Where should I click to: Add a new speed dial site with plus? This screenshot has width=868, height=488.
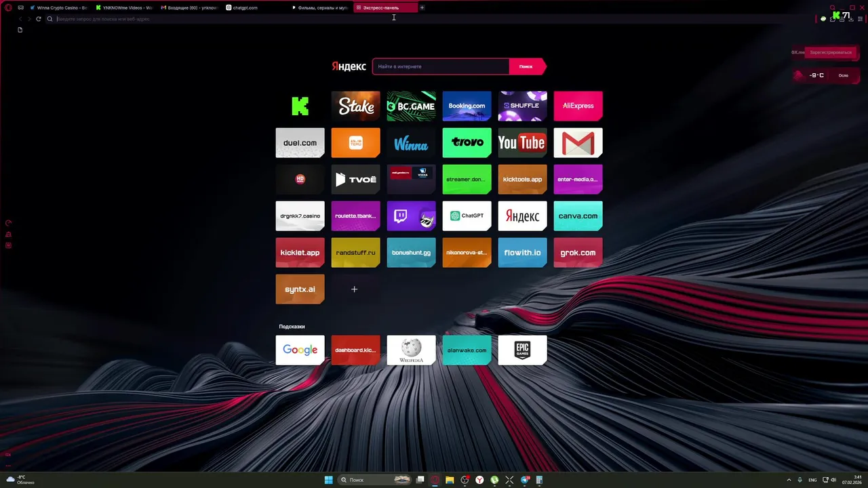[x=354, y=289]
